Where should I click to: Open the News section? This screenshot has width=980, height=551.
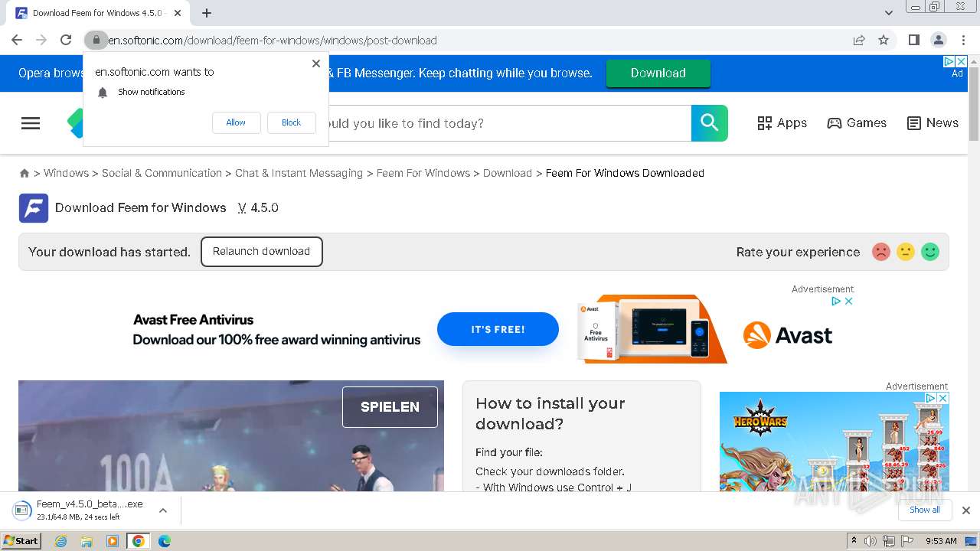[933, 123]
